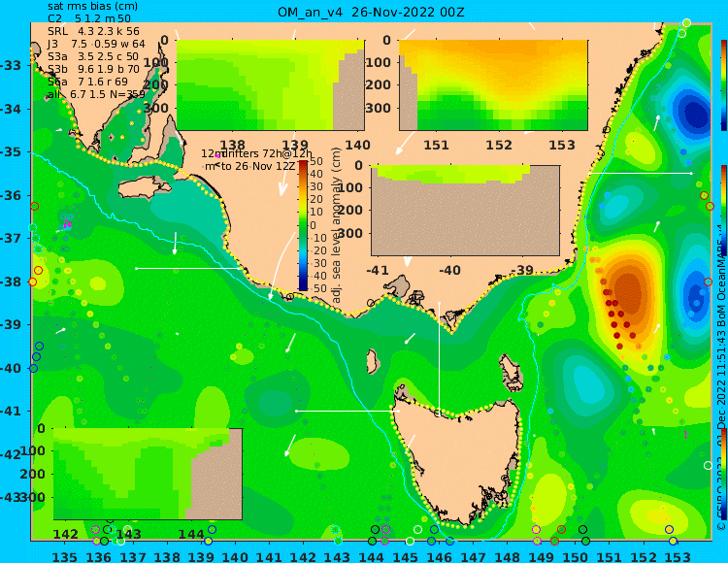Click the "147" main longitude axis label

point(473,556)
